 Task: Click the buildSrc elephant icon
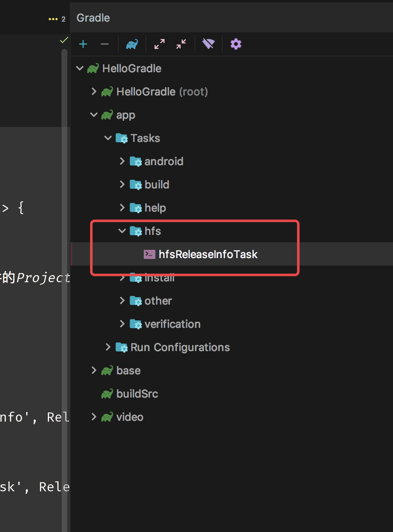tap(107, 394)
